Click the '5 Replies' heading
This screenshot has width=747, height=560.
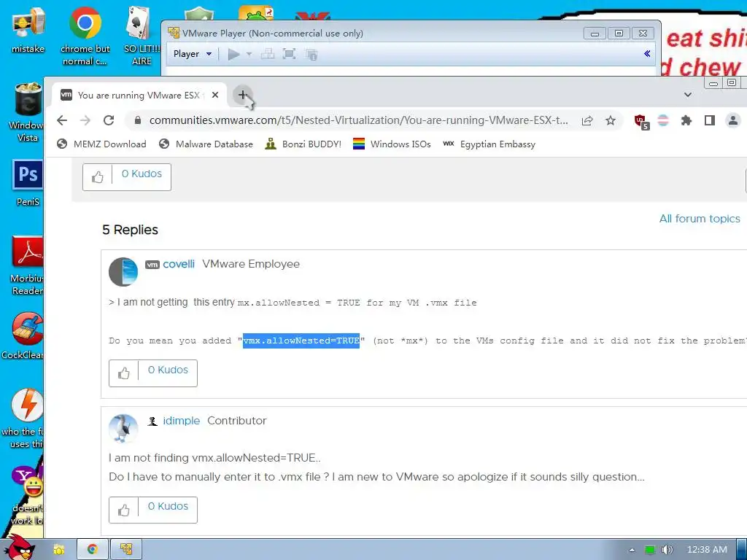(130, 230)
